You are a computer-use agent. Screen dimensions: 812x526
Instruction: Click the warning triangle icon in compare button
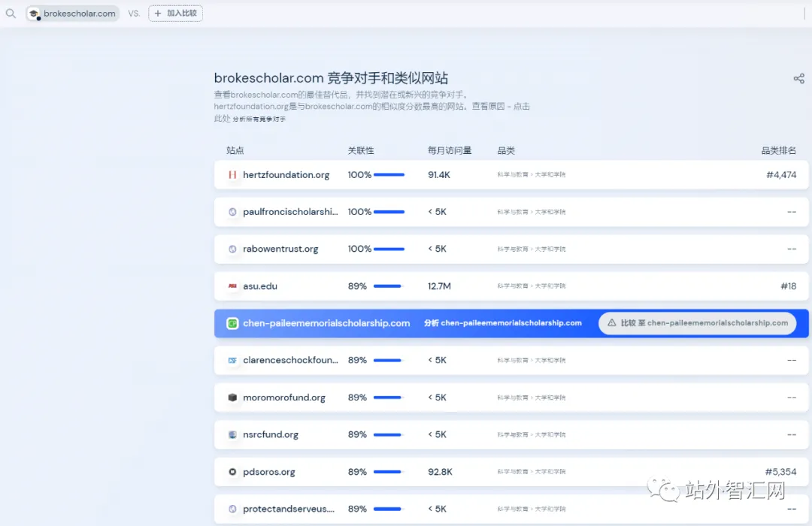tap(611, 322)
